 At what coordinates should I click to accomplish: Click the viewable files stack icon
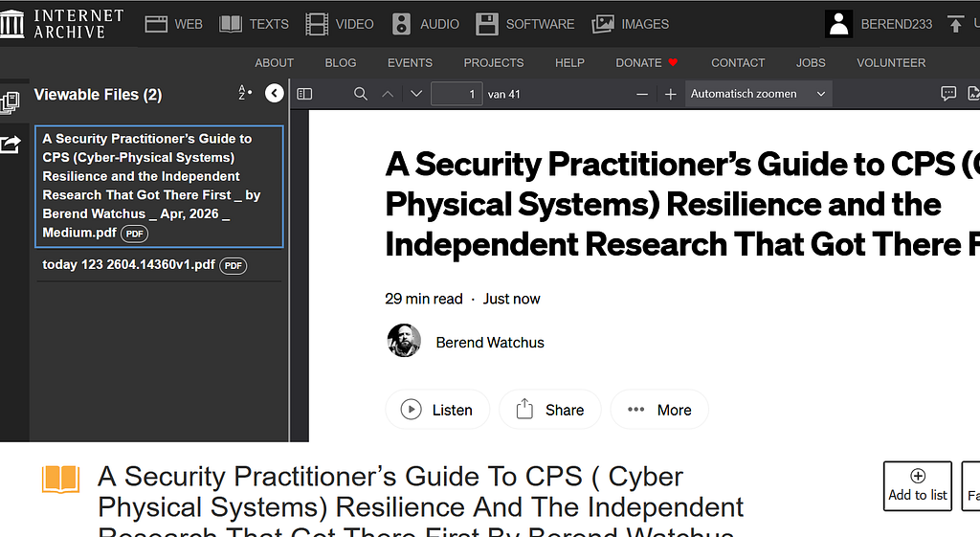(x=10, y=101)
